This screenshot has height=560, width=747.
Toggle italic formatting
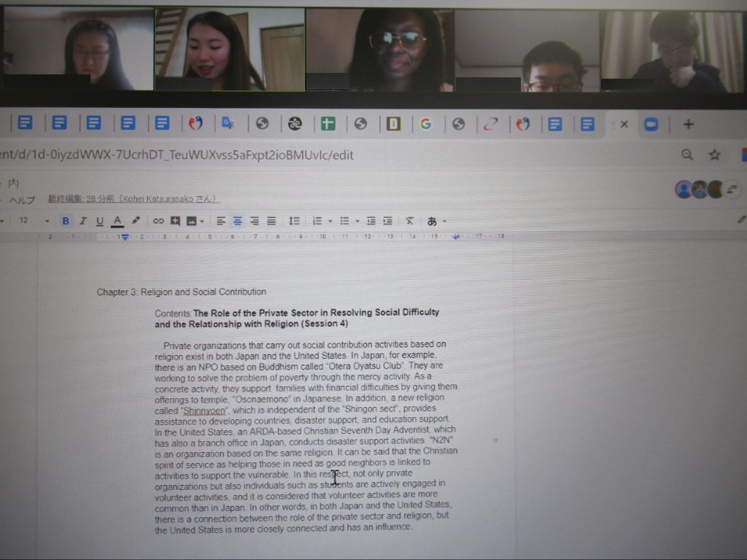click(82, 221)
